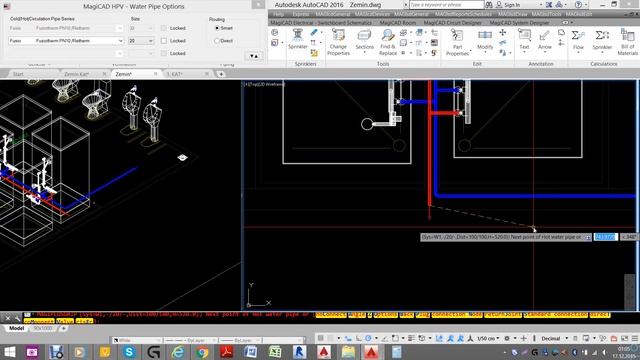Switch to Start tab

pos(18,74)
